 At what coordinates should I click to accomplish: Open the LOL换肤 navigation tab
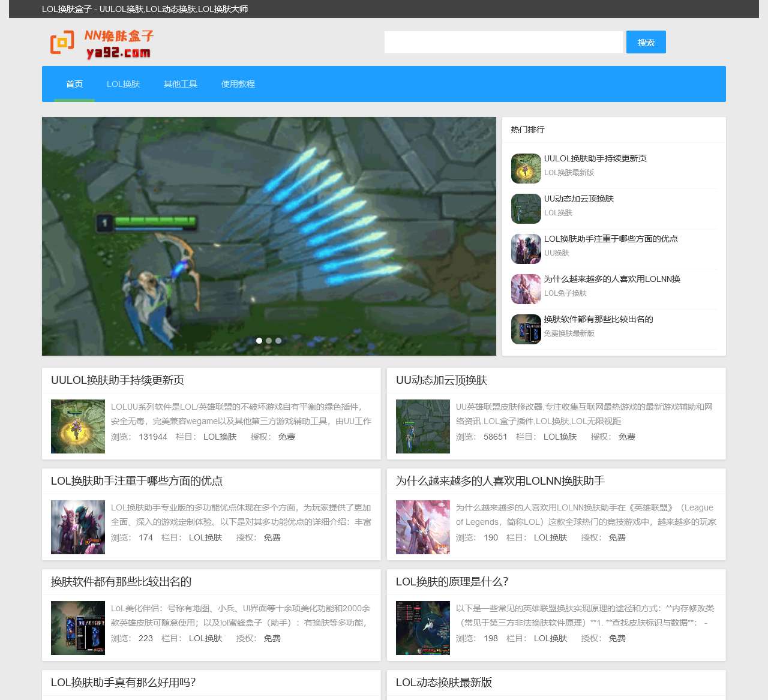click(x=123, y=84)
